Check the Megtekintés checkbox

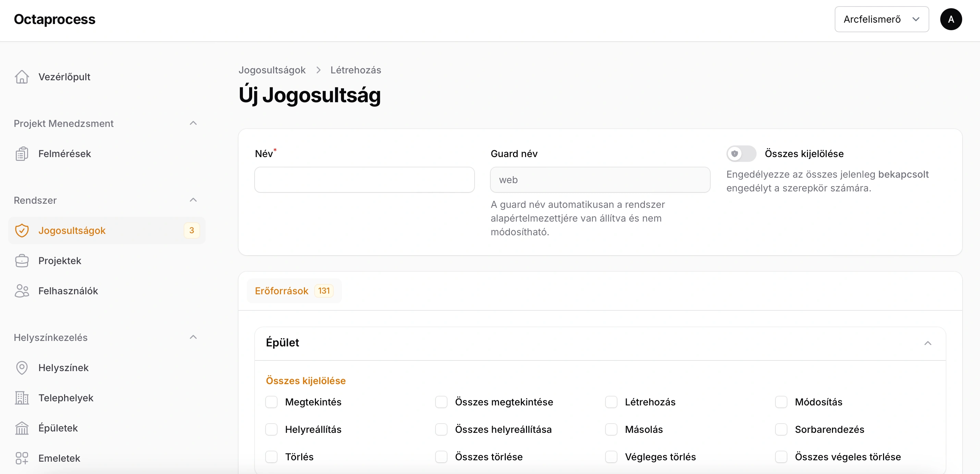point(271,402)
